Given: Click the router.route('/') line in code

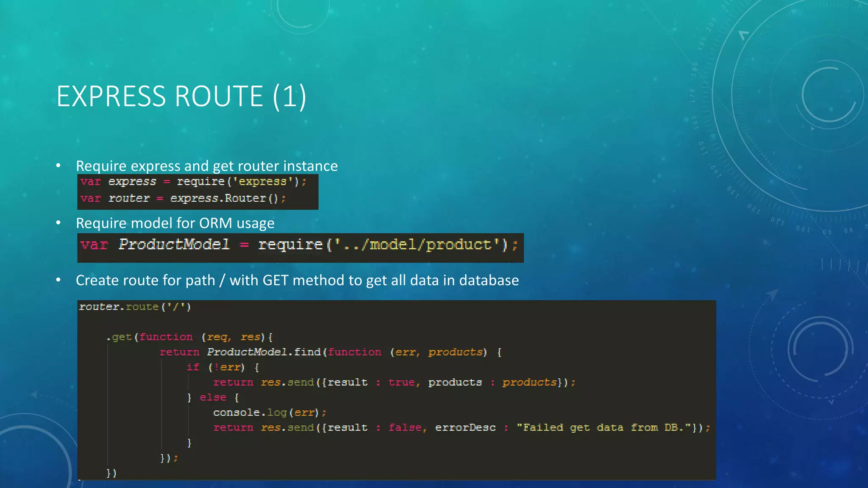Looking at the screenshot, I should [135, 307].
